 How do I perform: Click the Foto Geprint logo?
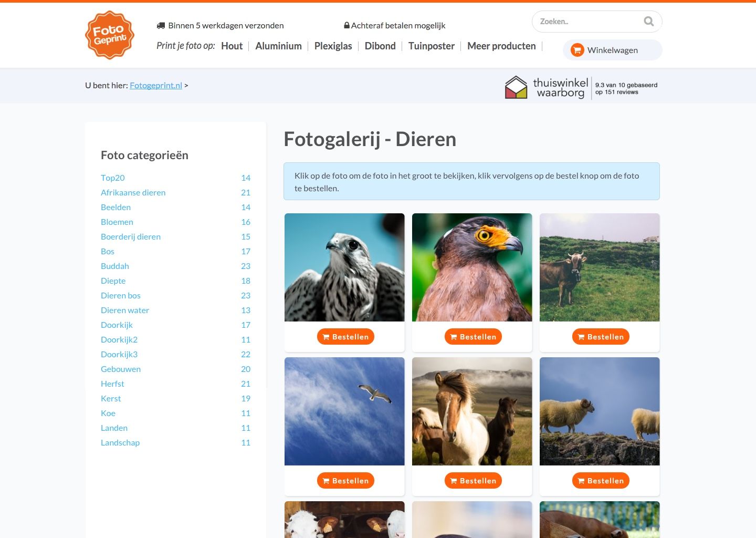tap(110, 35)
